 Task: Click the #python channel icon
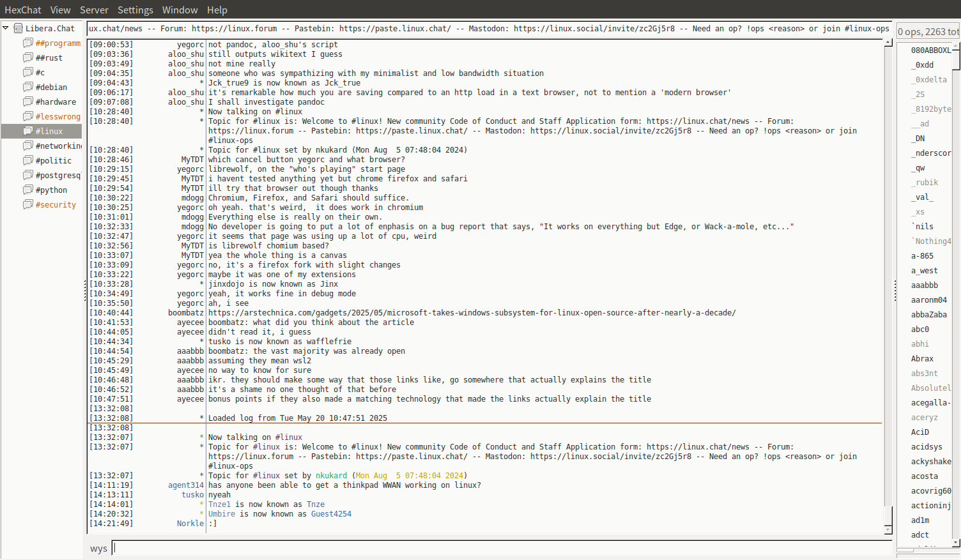pyautogui.click(x=28, y=190)
